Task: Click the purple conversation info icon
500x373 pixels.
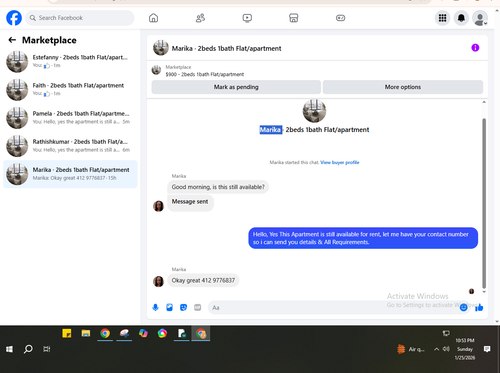Action: (x=475, y=48)
